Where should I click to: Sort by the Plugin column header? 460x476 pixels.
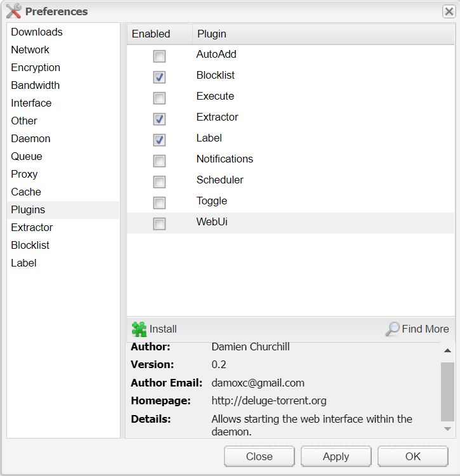[x=324, y=34]
